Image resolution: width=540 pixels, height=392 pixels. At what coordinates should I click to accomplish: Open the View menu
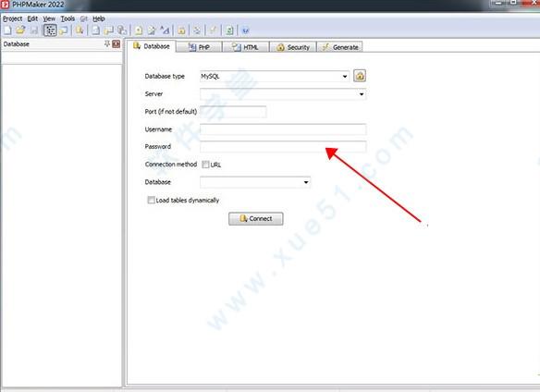tap(49, 18)
